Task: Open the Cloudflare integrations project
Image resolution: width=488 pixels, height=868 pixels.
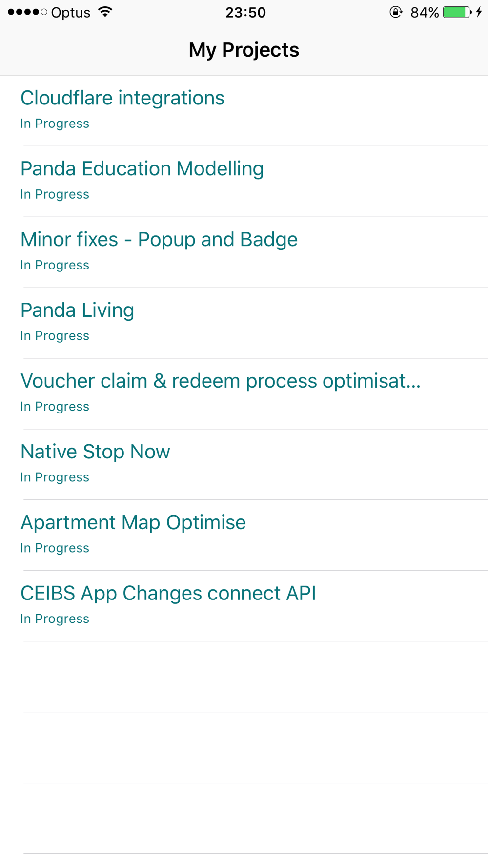Action: point(244,111)
